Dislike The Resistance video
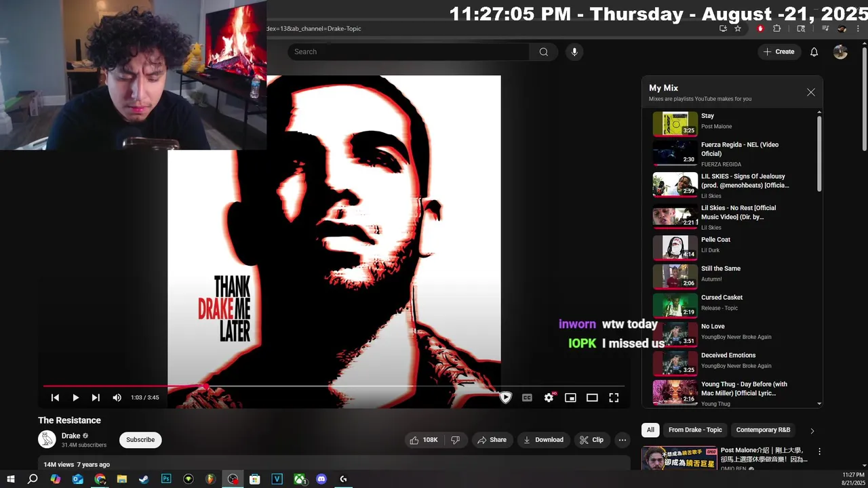 pyautogui.click(x=455, y=440)
